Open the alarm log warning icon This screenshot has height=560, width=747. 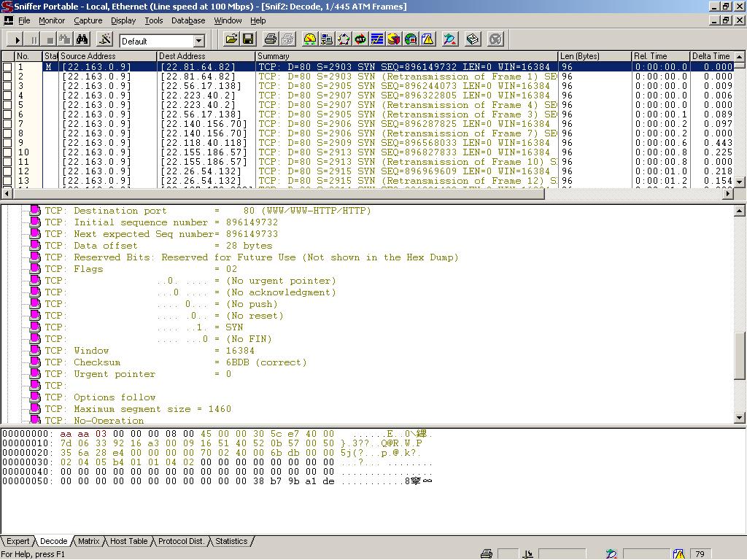tap(428, 39)
